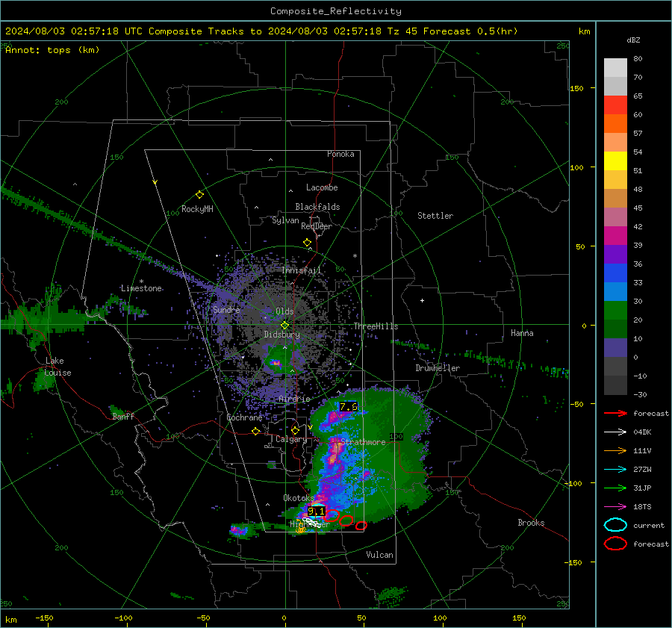Click the Banff city label
The height and width of the screenshot is (628, 672).
click(x=123, y=416)
